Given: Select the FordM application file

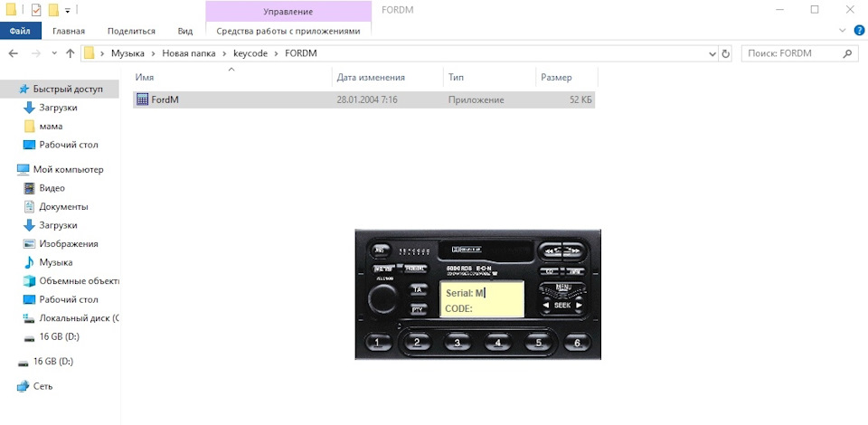Looking at the screenshot, I should coord(363,100).
